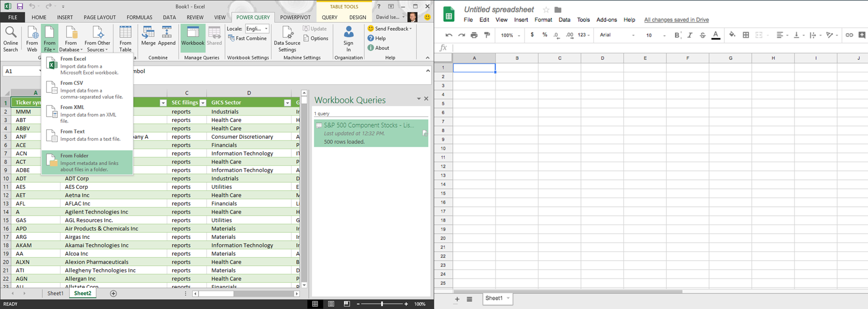868x309 pixels.
Task: Open the Send Feedback dropdown
Action: point(390,29)
